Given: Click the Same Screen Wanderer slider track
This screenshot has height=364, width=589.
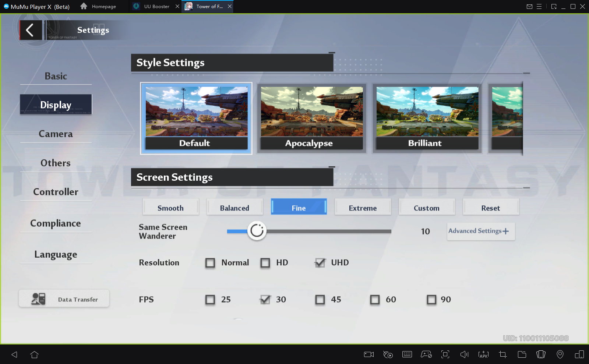Looking at the screenshot, I should [309, 232].
